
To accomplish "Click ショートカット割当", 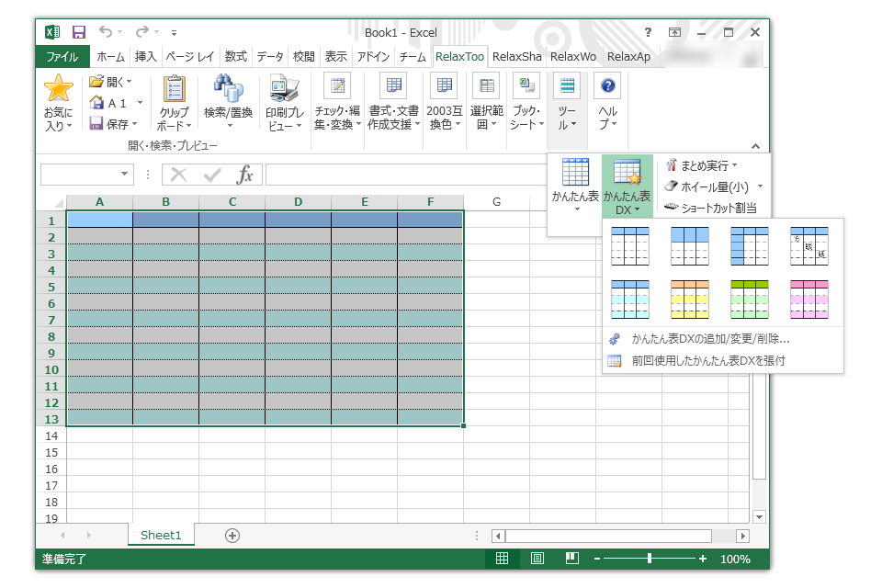I will pos(710,208).
